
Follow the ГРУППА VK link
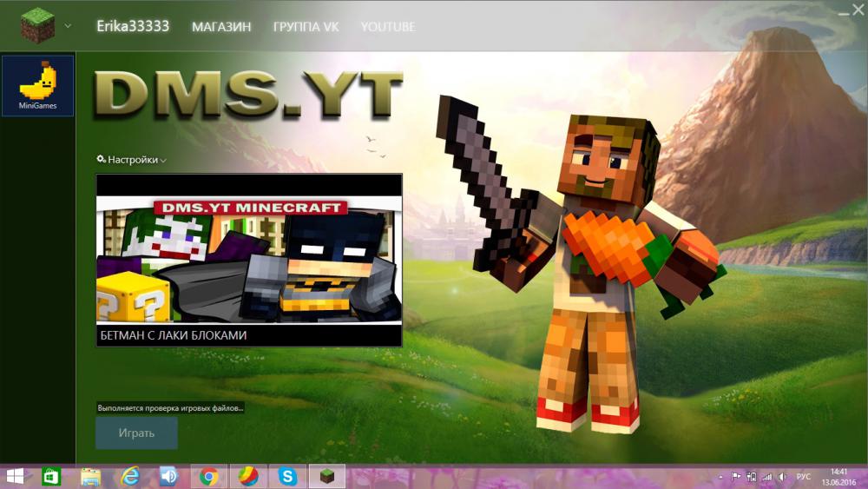coord(306,27)
